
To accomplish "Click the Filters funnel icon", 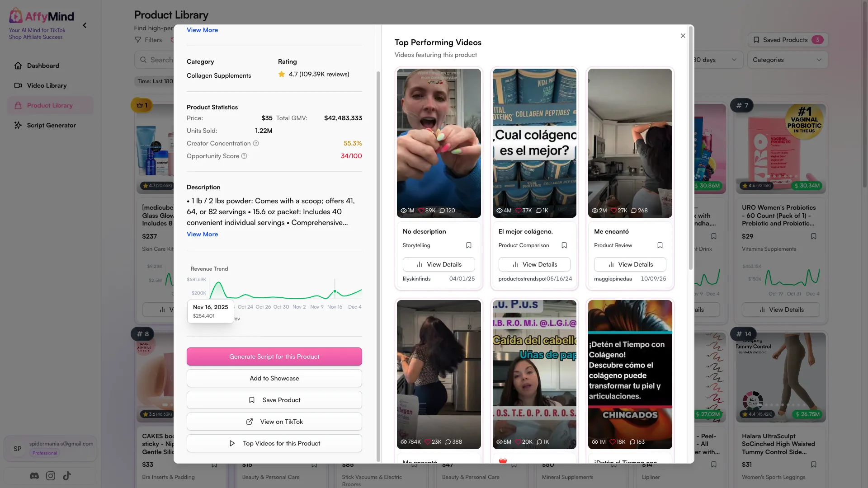I will (138, 40).
